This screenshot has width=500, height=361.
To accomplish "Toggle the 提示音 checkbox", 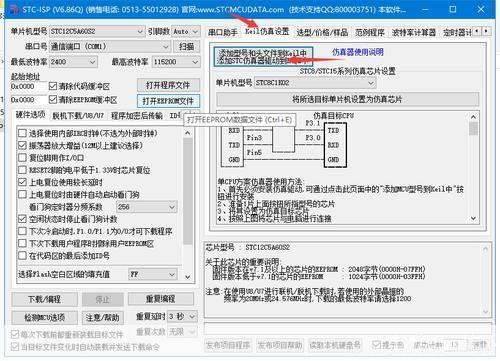I will click(376, 345).
